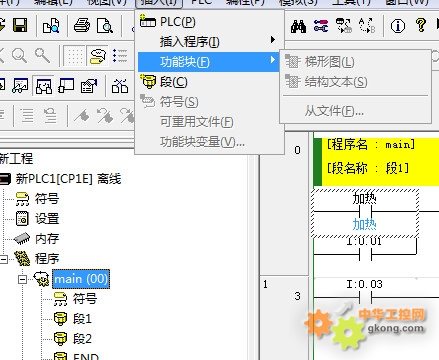Select the highlighted 功能块(F) menu item
This screenshot has height=360, width=439.
(209, 62)
